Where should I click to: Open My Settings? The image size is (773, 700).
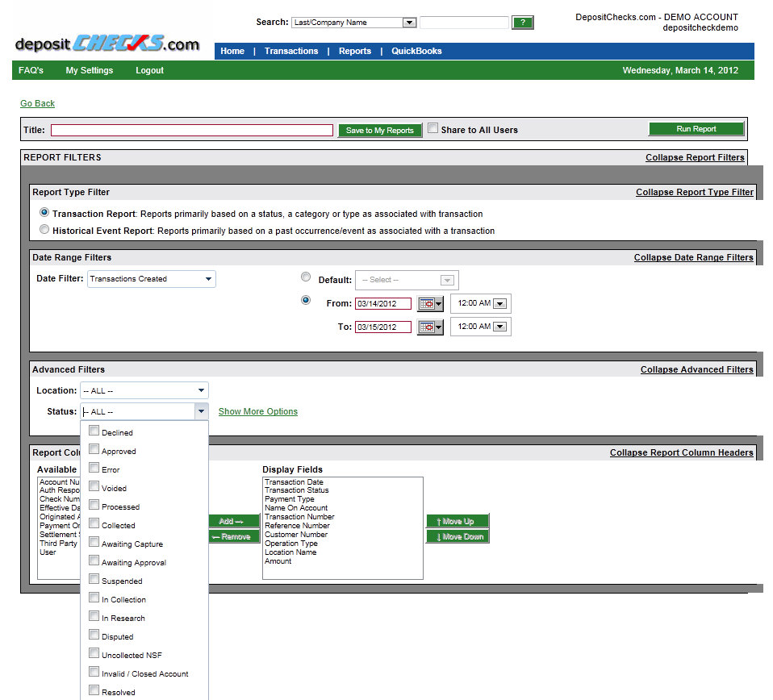(x=90, y=70)
